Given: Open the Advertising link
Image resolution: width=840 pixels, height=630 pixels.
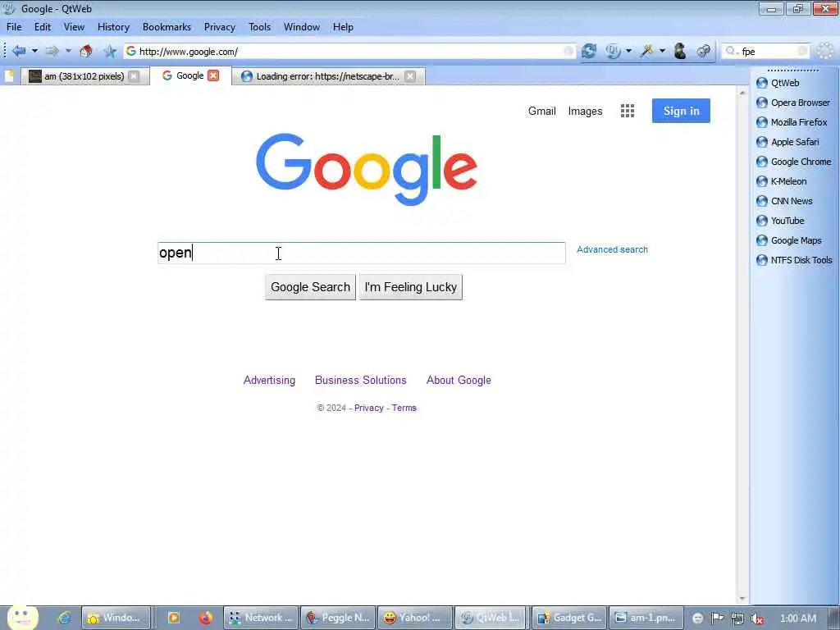Looking at the screenshot, I should point(269,381).
